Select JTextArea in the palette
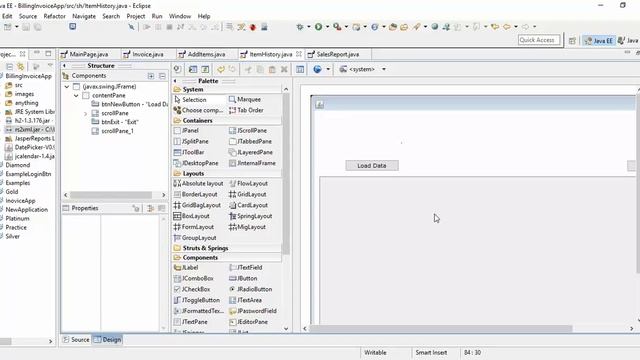Screen dimensions: 640x360 click(x=245, y=300)
